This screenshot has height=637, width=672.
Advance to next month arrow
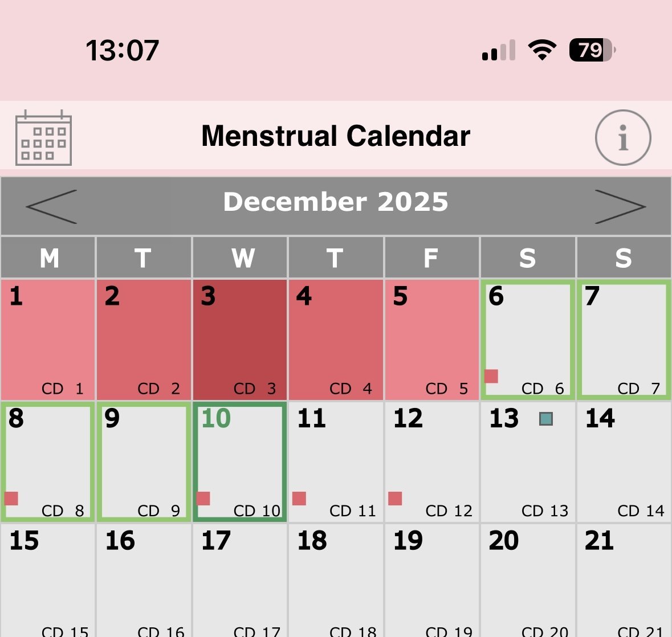tap(620, 206)
